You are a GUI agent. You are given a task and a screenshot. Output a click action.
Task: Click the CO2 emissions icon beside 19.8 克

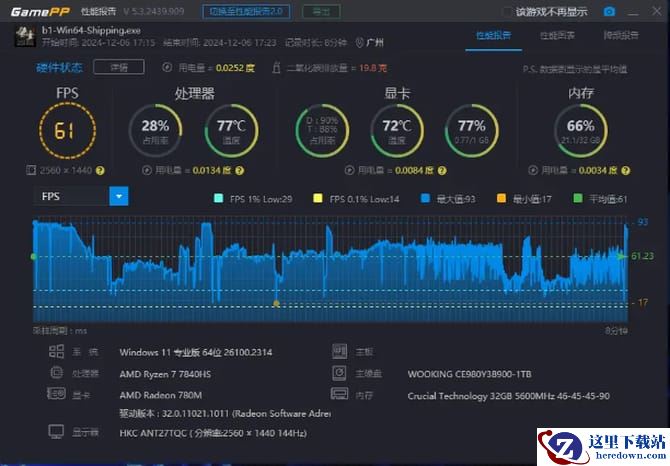[276, 67]
